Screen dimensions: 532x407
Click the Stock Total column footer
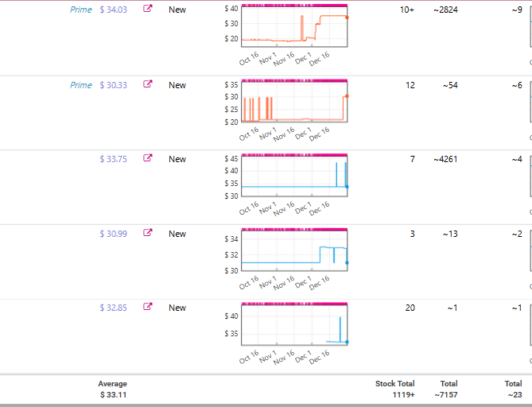click(x=395, y=384)
